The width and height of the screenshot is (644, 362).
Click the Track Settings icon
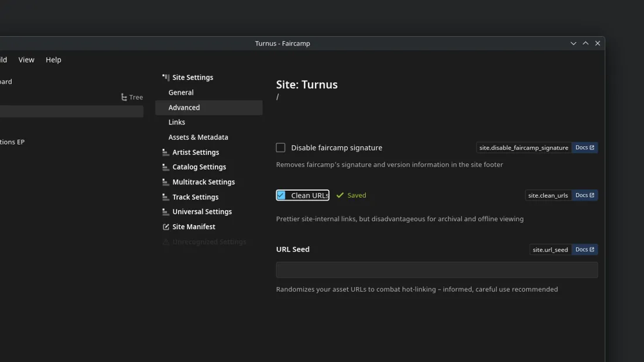tap(166, 197)
